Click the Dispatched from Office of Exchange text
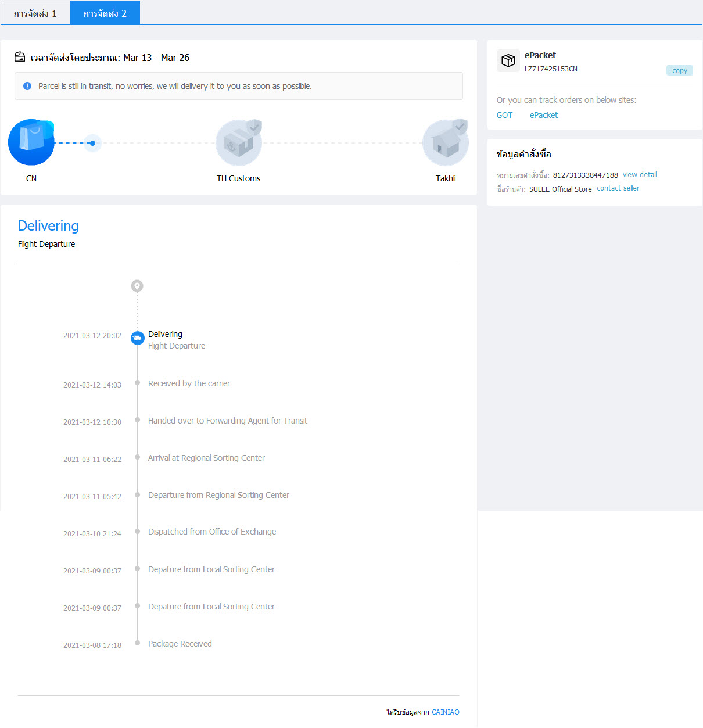703x728 pixels. coord(212,532)
